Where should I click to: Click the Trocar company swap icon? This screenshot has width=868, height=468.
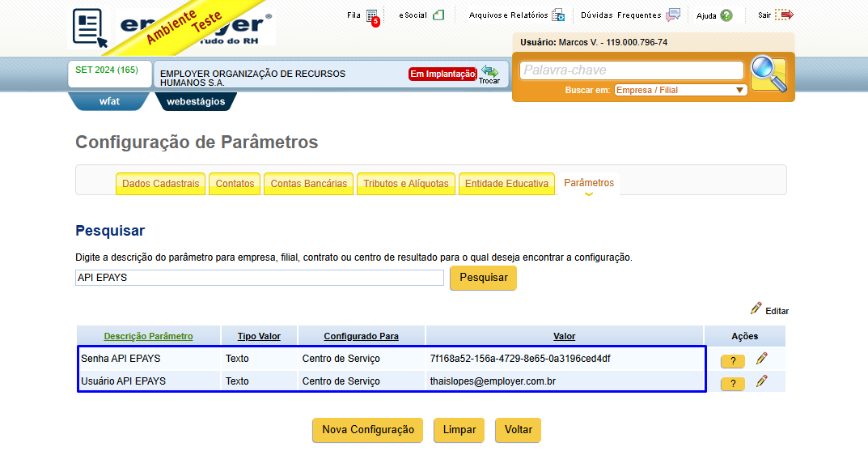[489, 74]
